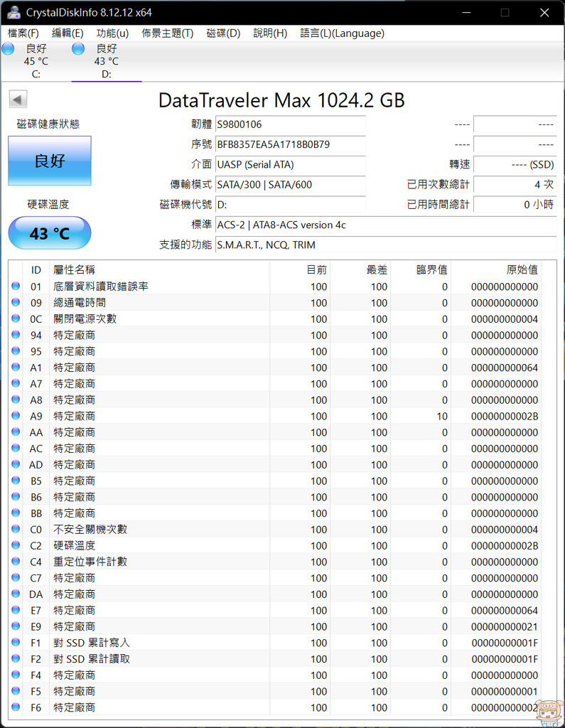565x728 pixels.
Task: Click the status dot for attribute BB
Action: 16,513
